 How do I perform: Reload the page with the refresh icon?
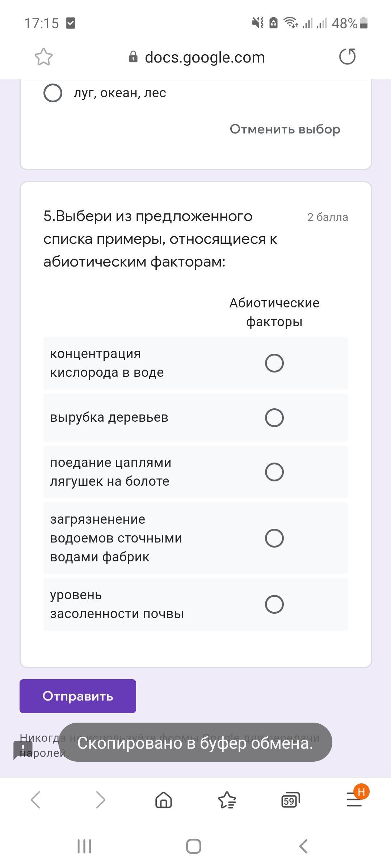[347, 57]
